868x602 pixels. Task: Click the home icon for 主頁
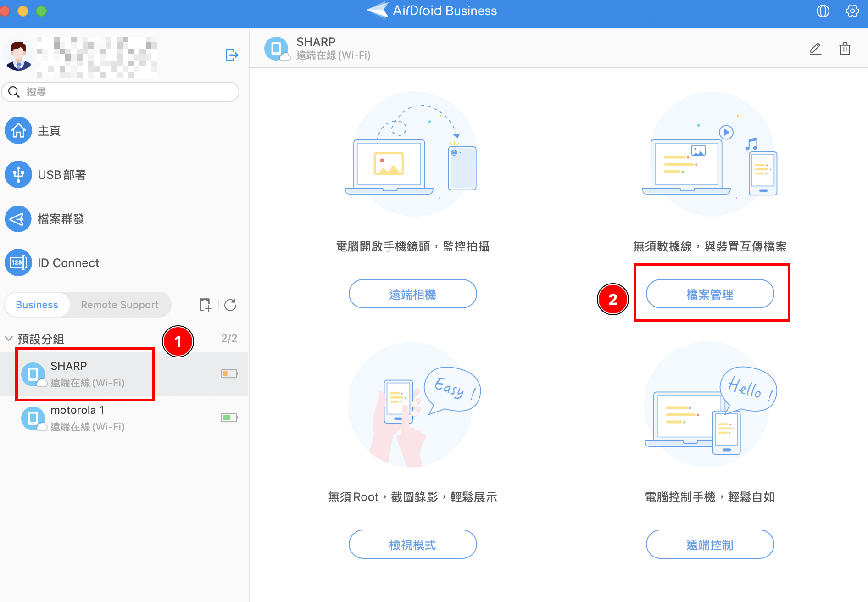click(x=18, y=131)
